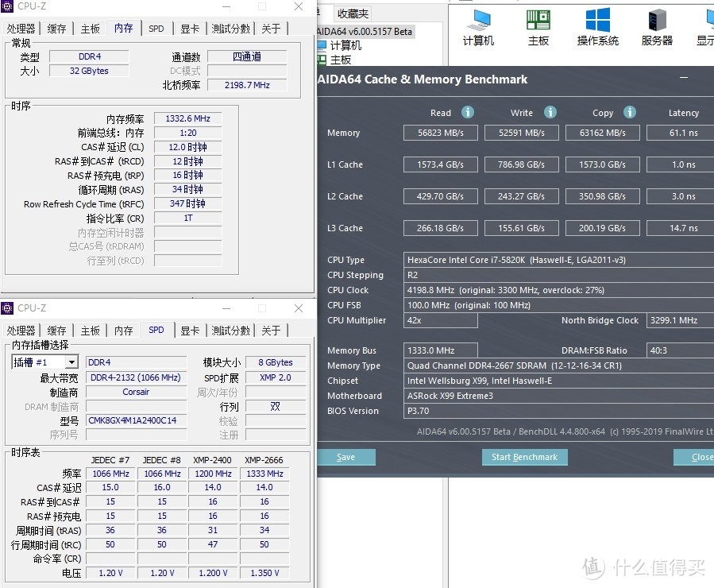Open 处理器 tab in bottom CPU-Z window
Viewport: 714px width, 588px height.
coord(21,331)
